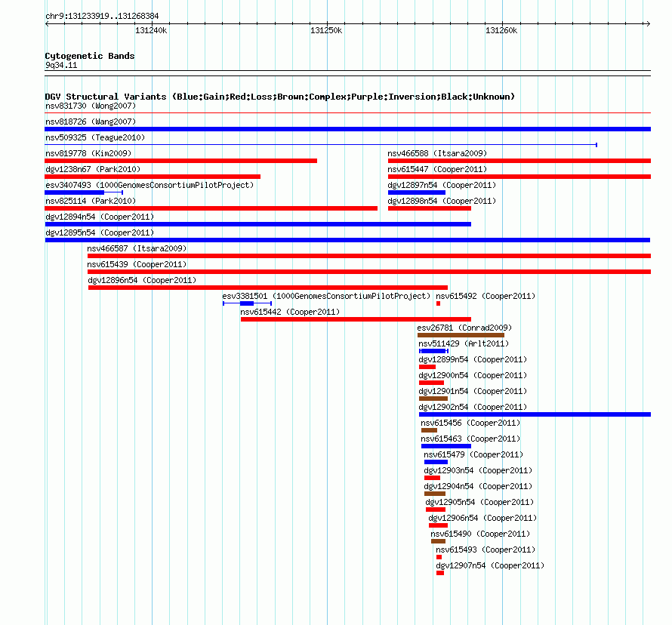Click dgv12896n54 (Cooper2011) label

coord(142,280)
